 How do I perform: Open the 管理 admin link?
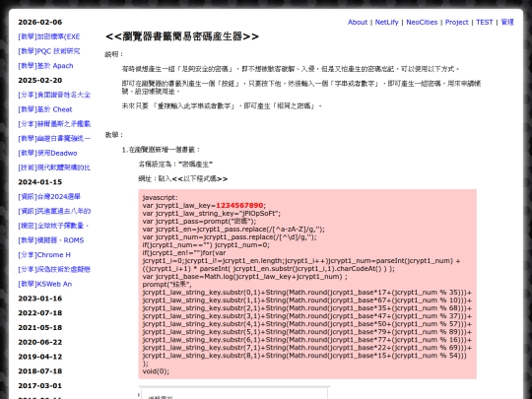point(507,22)
